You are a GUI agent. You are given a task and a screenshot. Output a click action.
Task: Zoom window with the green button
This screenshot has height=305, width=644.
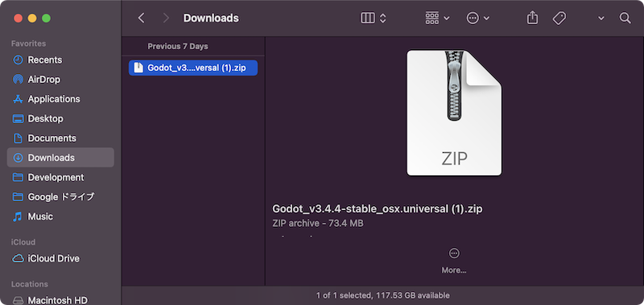point(47,18)
